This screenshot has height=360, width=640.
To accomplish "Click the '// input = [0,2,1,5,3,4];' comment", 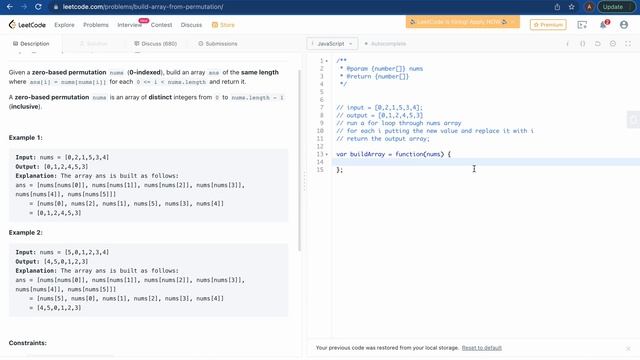I will tap(379, 108).
